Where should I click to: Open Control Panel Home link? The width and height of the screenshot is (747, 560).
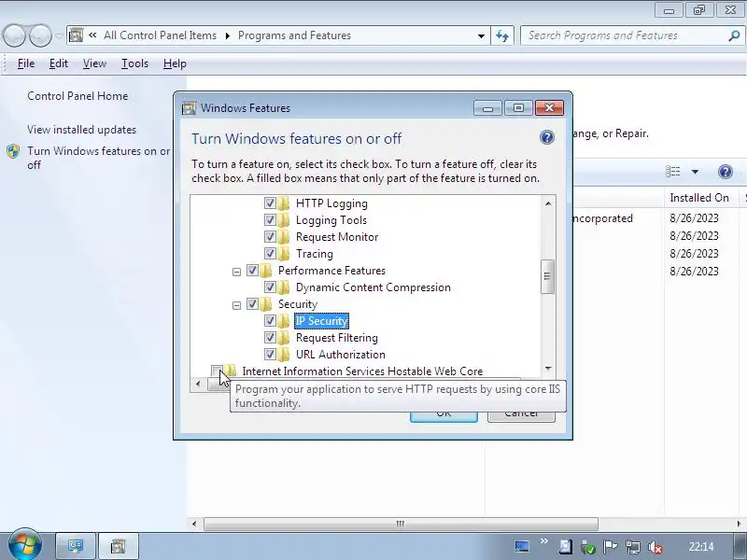pyautogui.click(x=78, y=96)
